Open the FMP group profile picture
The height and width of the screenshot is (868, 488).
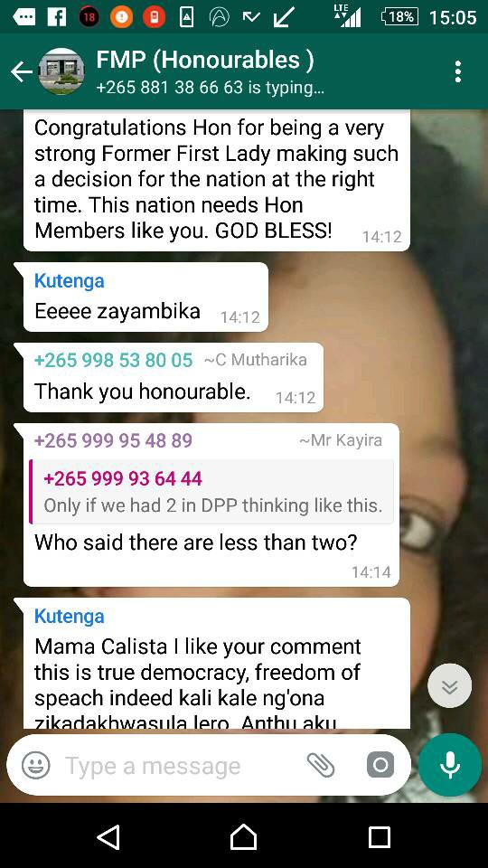62,71
